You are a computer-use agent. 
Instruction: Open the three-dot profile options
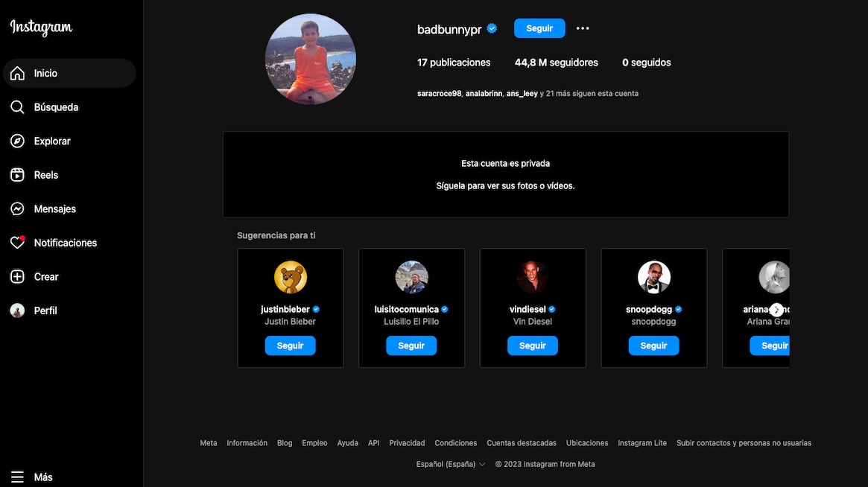(583, 28)
